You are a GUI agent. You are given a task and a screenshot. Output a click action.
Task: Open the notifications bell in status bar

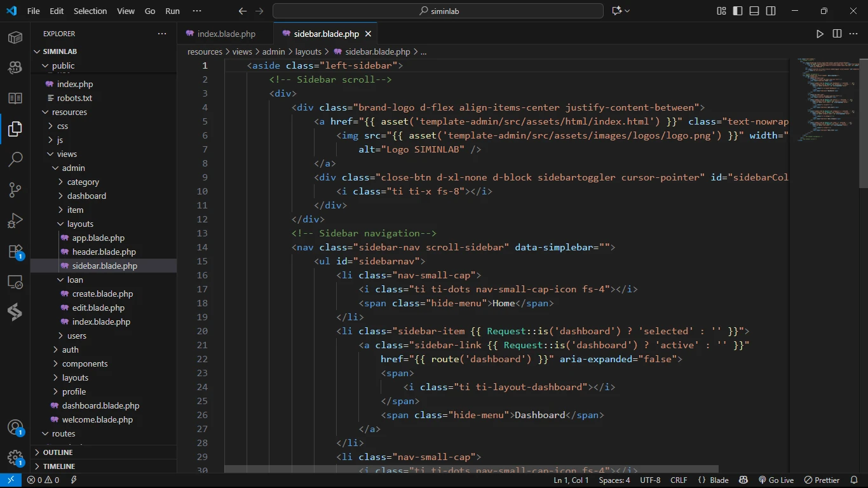point(853,480)
